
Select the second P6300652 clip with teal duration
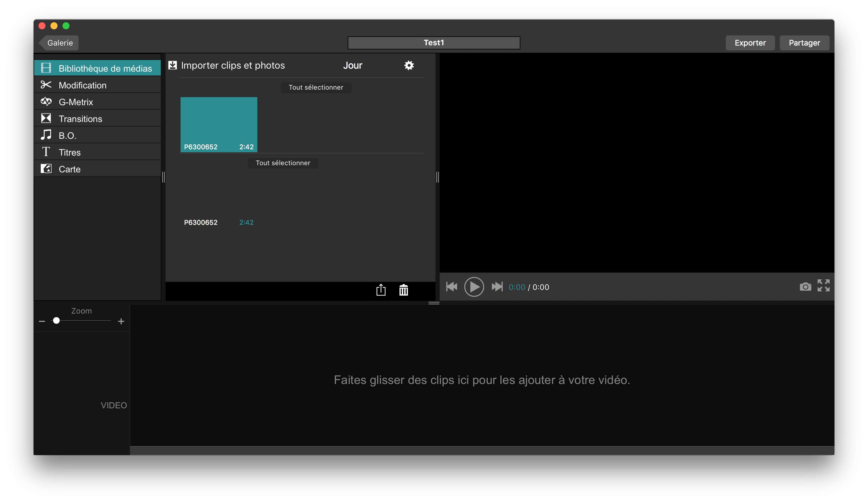click(219, 200)
